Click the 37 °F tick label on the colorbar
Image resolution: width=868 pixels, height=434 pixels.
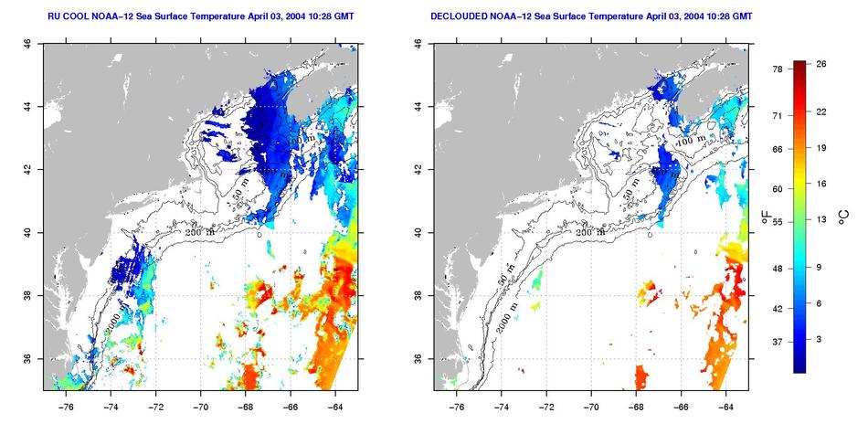click(778, 342)
